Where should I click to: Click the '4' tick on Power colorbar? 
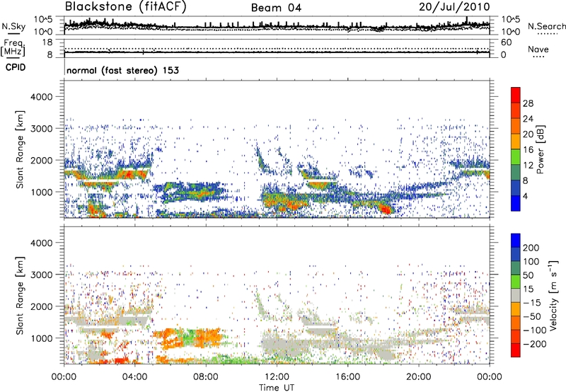(525, 196)
